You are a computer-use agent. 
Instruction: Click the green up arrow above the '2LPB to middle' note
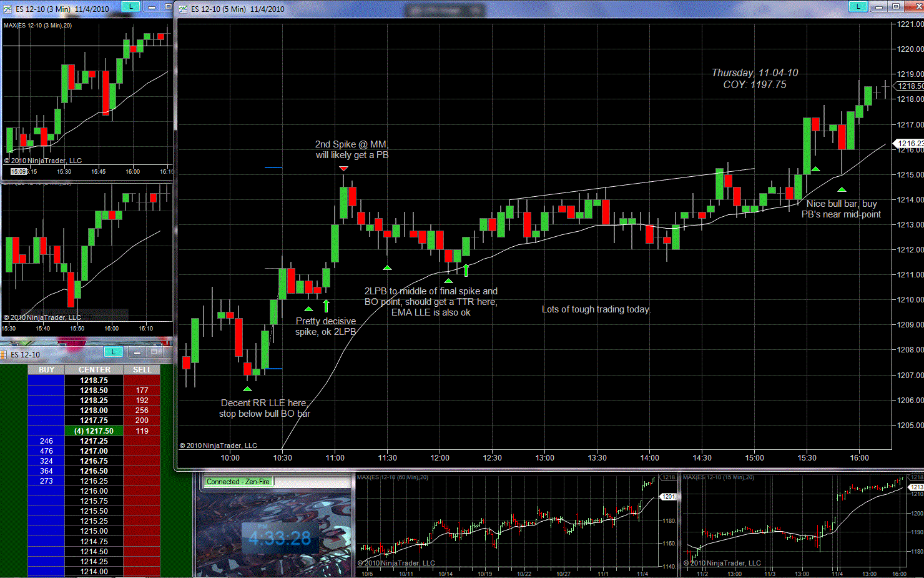point(466,271)
